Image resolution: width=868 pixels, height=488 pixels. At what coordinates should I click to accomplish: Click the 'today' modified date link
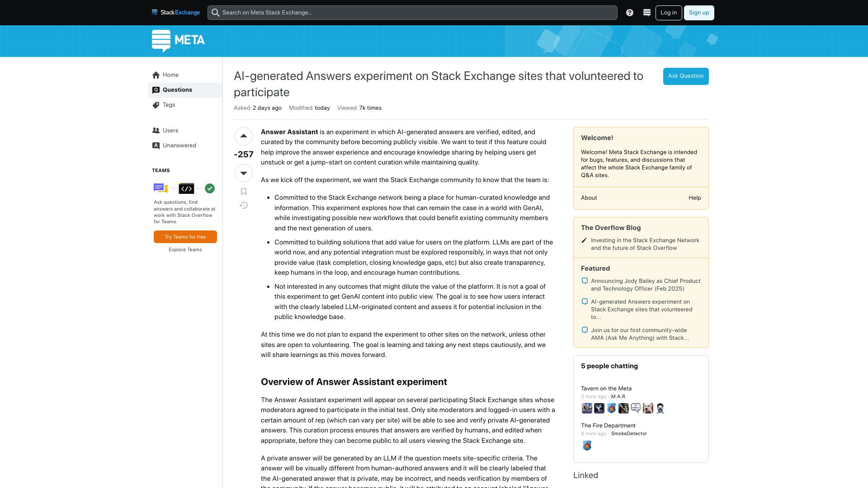point(322,108)
